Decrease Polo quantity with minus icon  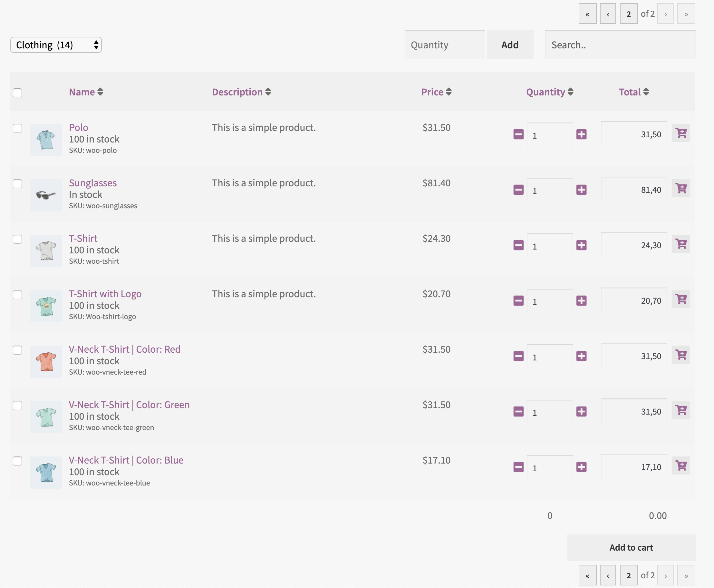[518, 134]
